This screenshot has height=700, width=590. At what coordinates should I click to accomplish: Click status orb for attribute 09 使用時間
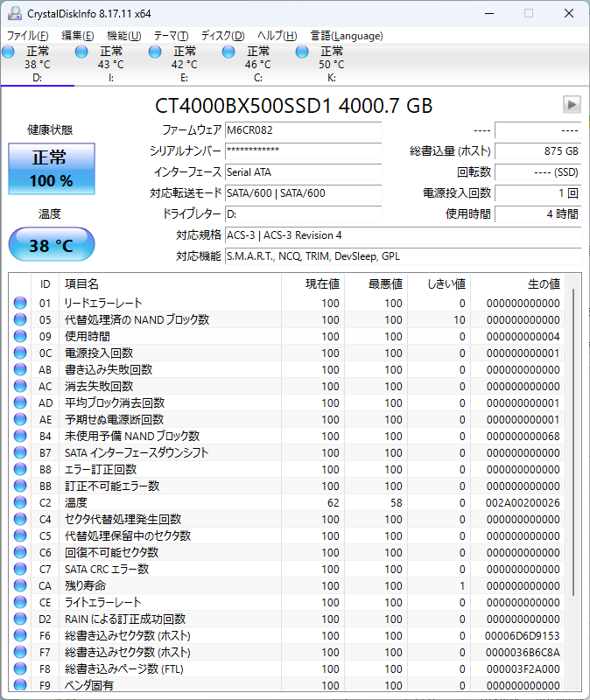pyautogui.click(x=20, y=336)
